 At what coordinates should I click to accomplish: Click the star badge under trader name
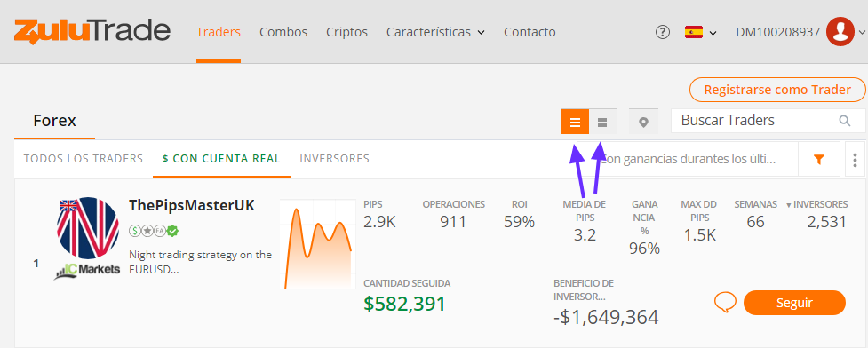point(147,231)
